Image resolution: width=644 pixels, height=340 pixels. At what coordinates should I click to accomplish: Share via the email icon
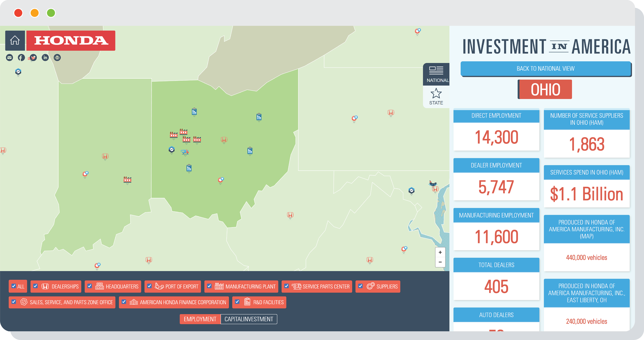click(x=10, y=58)
